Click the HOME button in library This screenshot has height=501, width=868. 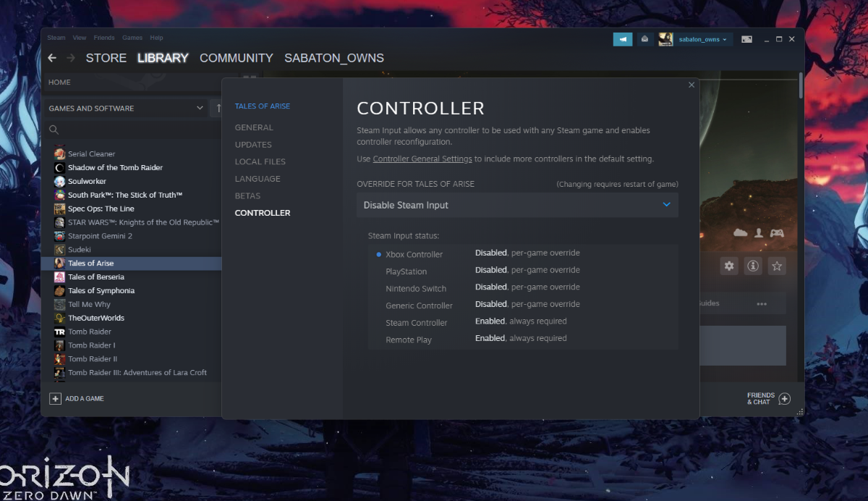click(59, 83)
